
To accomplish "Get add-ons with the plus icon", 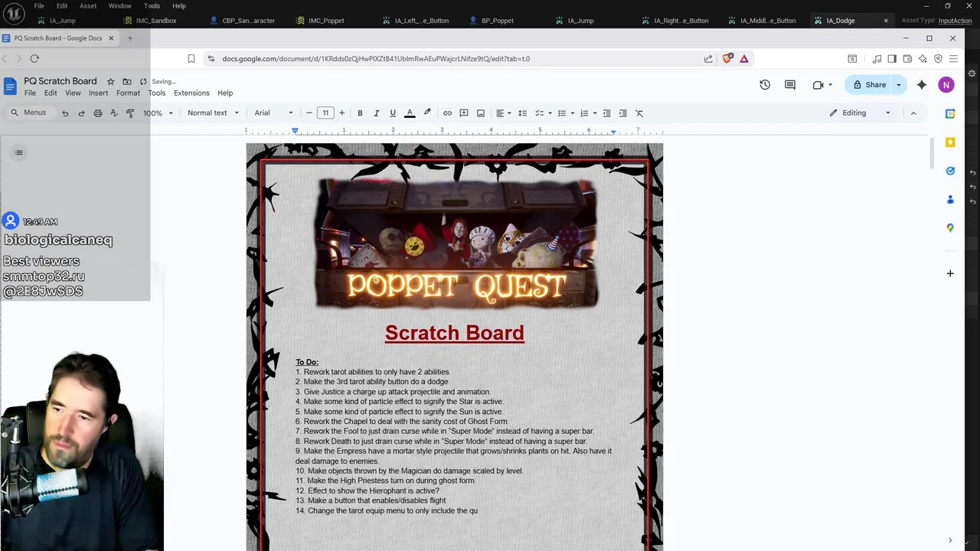I will 950,273.
